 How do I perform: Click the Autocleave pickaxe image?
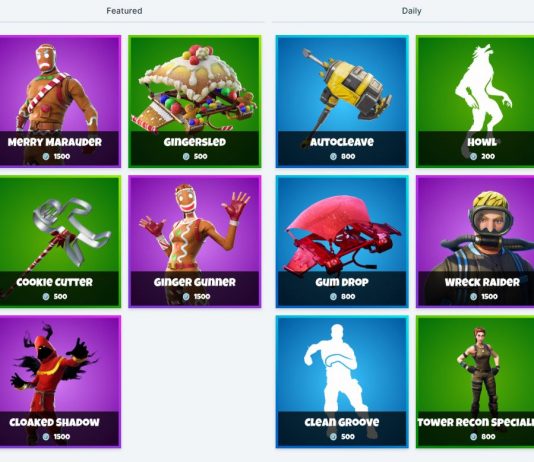[342, 92]
